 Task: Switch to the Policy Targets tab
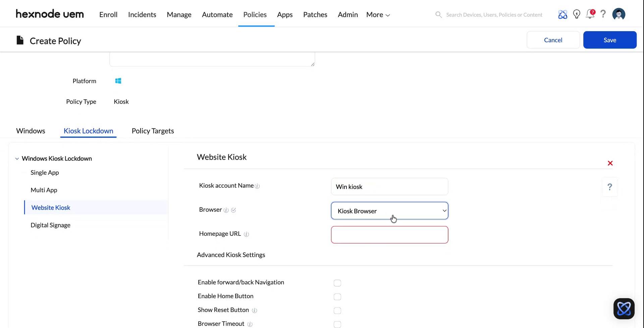(x=153, y=131)
